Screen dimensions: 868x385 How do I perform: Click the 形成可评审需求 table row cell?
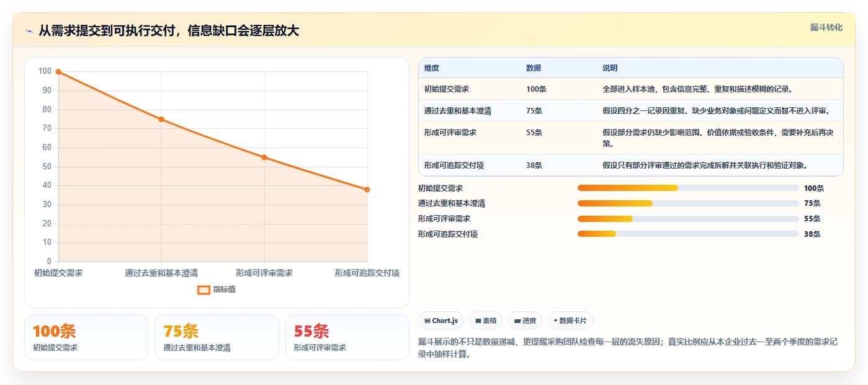[450, 133]
